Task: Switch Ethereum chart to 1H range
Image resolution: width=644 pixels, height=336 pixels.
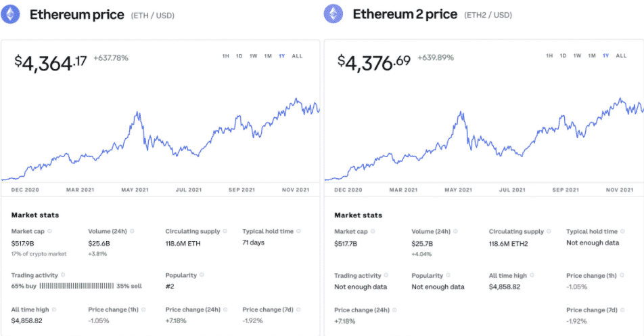Action: pyautogui.click(x=226, y=56)
